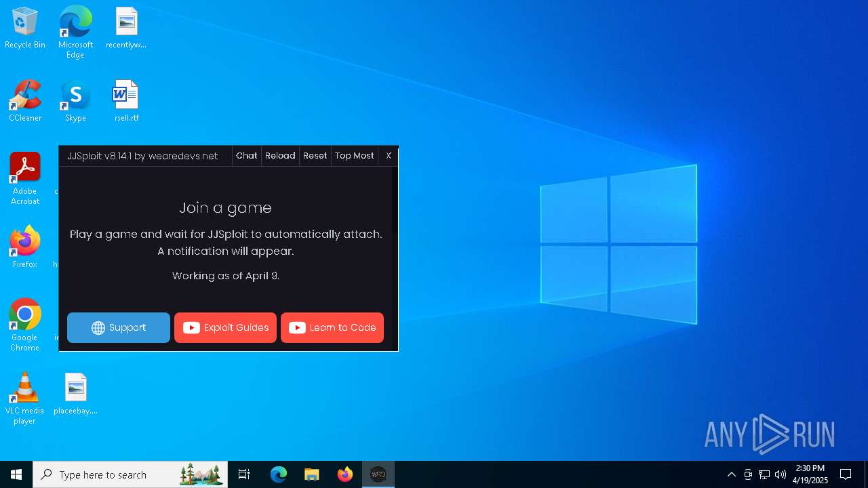Expand hidden system tray icons
The width and height of the screenshot is (868, 488).
[731, 474]
